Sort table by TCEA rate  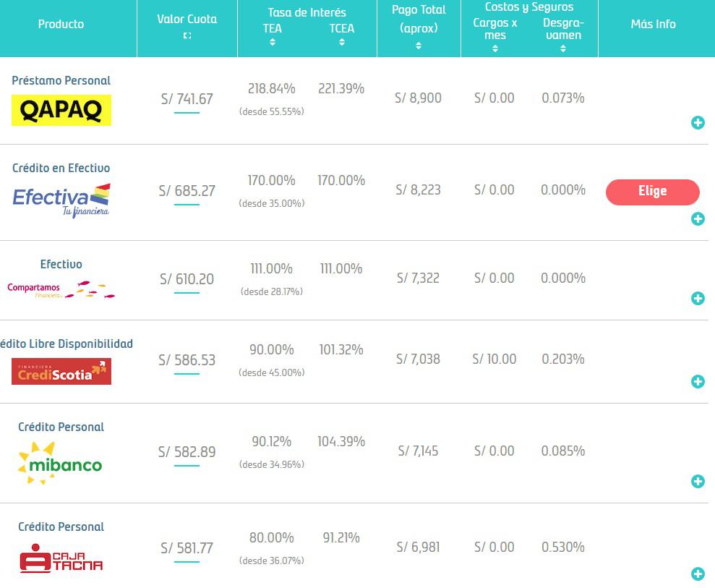click(342, 42)
